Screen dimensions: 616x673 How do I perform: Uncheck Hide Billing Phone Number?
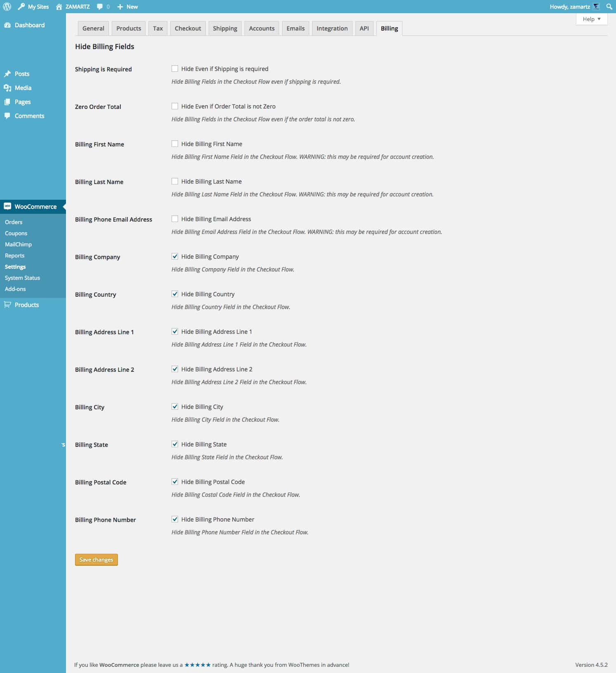pyautogui.click(x=175, y=519)
